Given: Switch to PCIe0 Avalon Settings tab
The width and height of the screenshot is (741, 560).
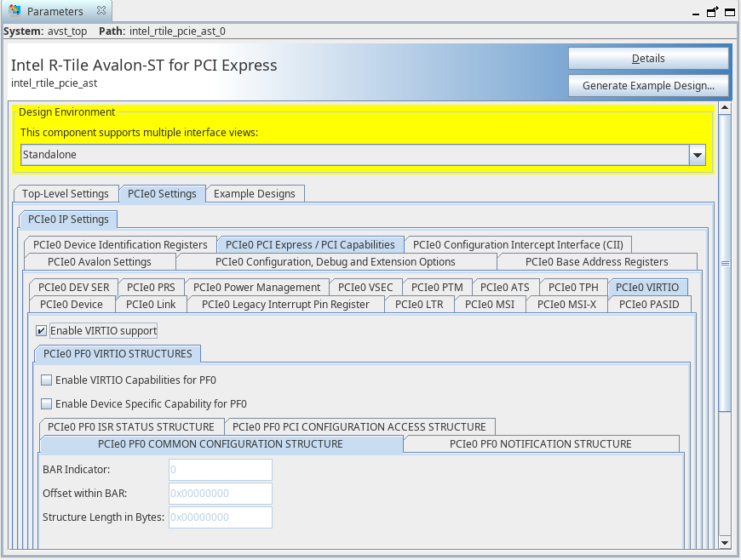Looking at the screenshot, I should pyautogui.click(x=100, y=261).
